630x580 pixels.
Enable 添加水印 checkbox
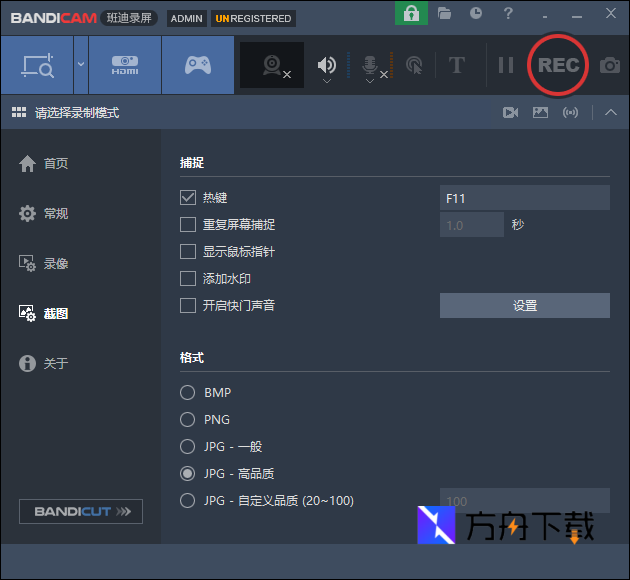188,278
